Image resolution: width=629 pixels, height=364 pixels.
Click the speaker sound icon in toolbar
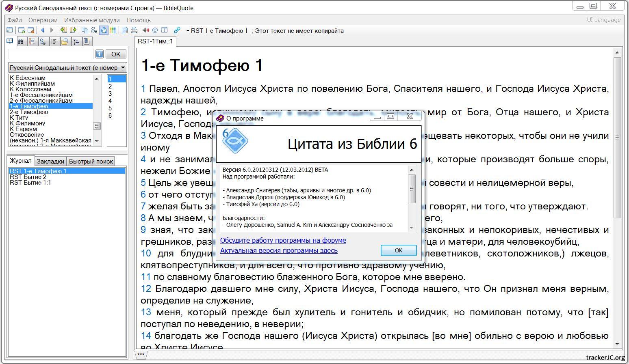(x=145, y=30)
